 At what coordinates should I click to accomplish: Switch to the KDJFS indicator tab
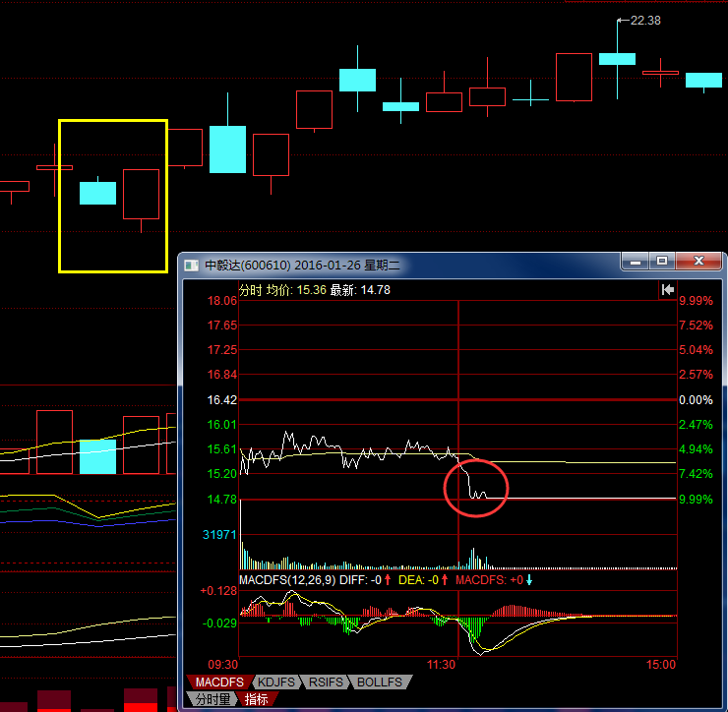[x=276, y=682]
